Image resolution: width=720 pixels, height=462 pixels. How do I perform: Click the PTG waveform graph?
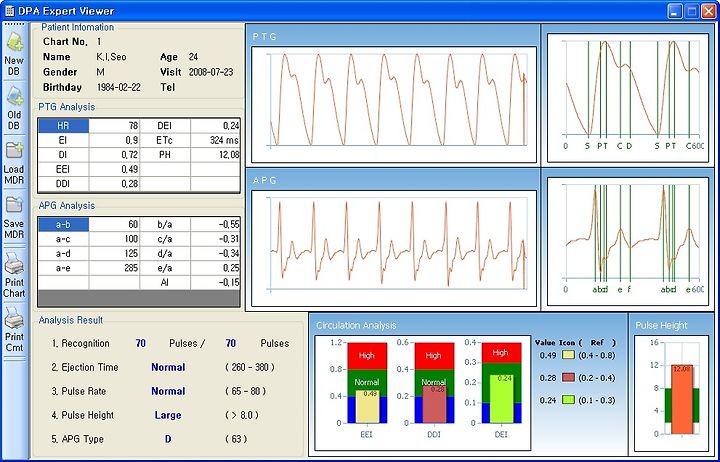[x=394, y=104]
